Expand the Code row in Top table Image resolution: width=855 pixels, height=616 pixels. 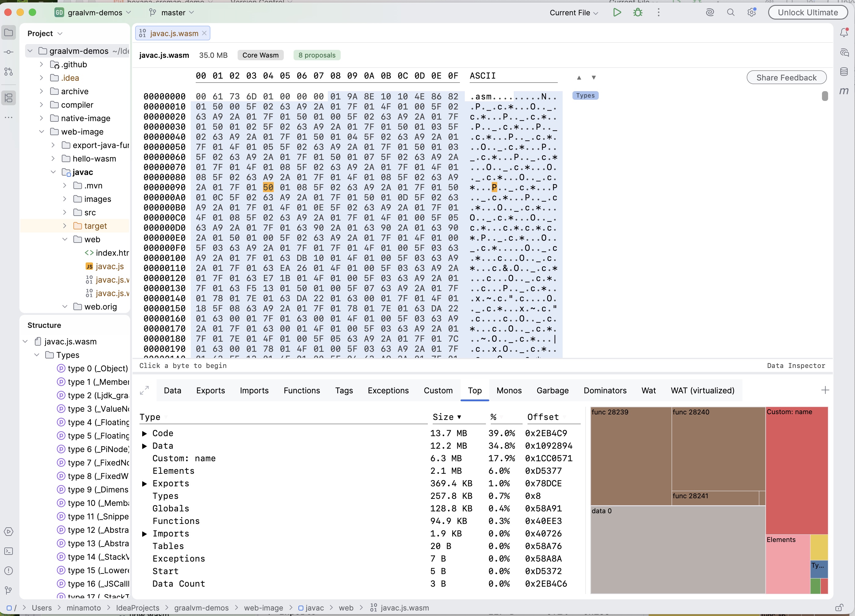click(x=144, y=433)
